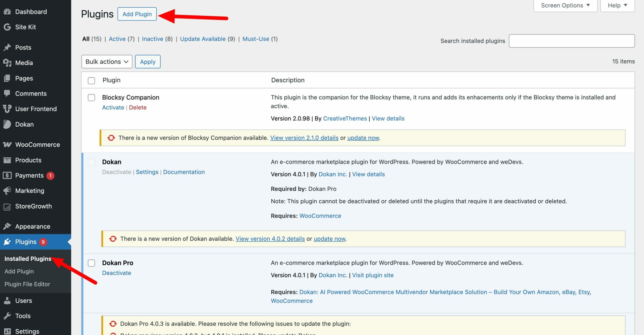Open Add Plugin submenu item in sidebar
This screenshot has height=335, width=644.
[19, 271]
